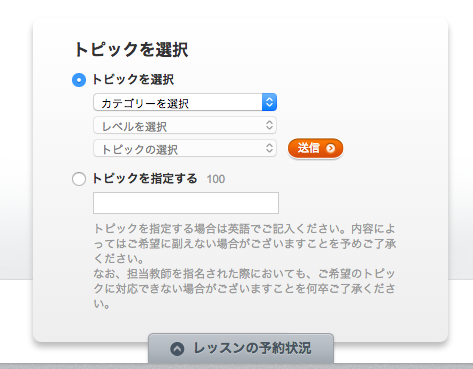Click the レッスンの予約状況 label text
Image resolution: width=473 pixels, height=369 pixels.
coord(252,348)
